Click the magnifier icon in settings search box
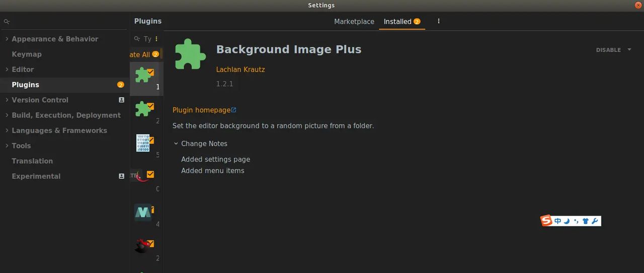 point(7,22)
